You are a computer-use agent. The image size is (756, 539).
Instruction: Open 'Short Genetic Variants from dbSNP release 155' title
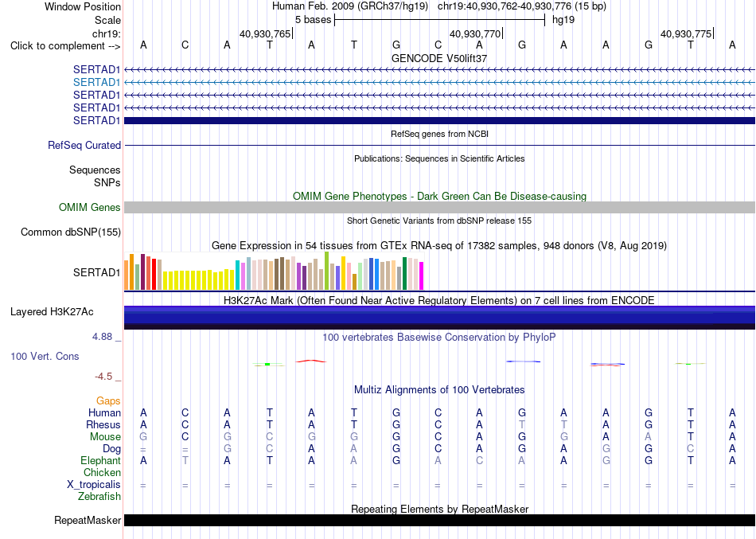tap(439, 221)
